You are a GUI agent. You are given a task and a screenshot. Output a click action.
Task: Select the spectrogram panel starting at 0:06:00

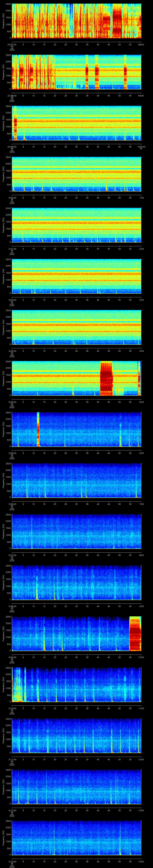76,480
